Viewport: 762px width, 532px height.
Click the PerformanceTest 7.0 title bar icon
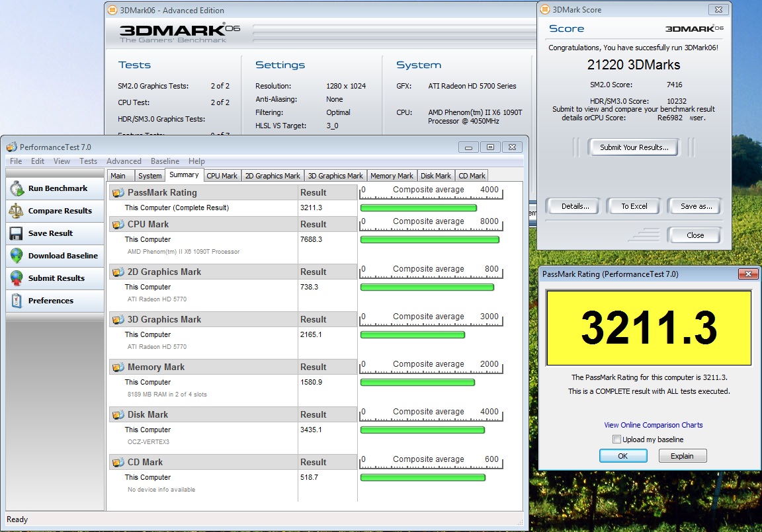[12, 147]
